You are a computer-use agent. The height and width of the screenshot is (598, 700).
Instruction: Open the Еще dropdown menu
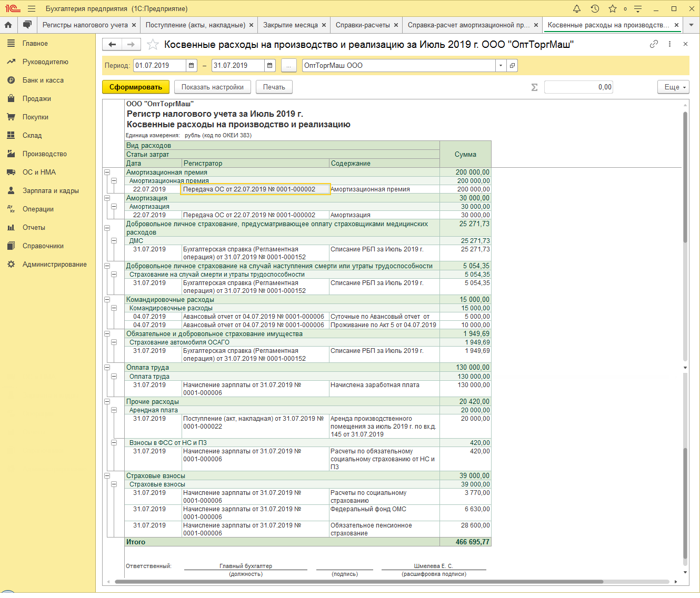pos(673,87)
